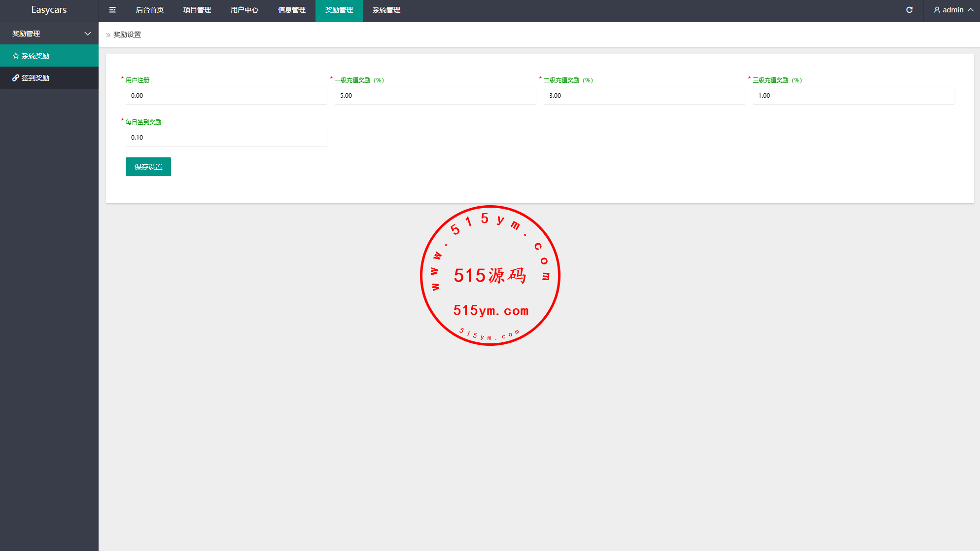Click the link icon beside 签到奖励
This screenshot has width=980, height=551.
[16, 78]
